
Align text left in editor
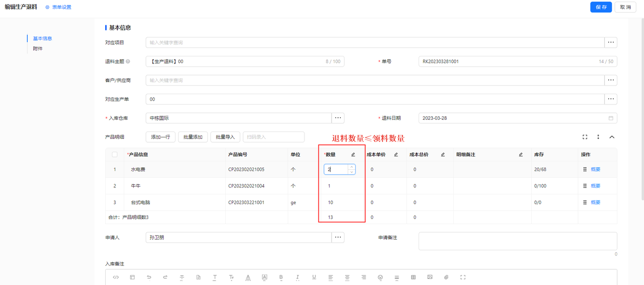tap(331, 277)
